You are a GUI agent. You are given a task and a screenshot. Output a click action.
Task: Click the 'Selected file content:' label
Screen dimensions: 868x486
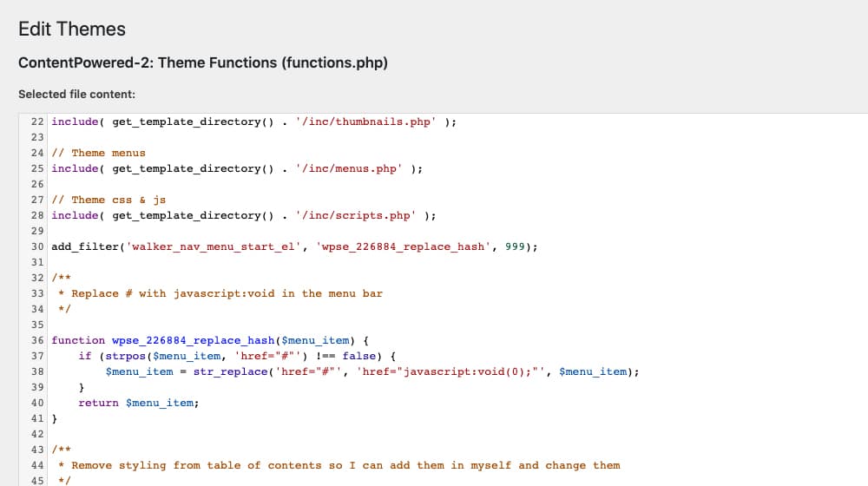[x=76, y=94]
